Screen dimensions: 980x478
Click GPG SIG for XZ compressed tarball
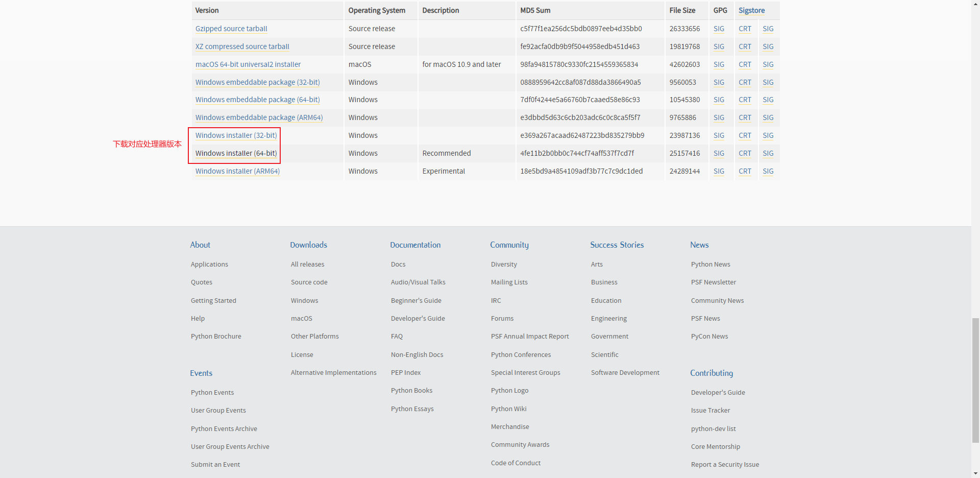click(x=719, y=46)
